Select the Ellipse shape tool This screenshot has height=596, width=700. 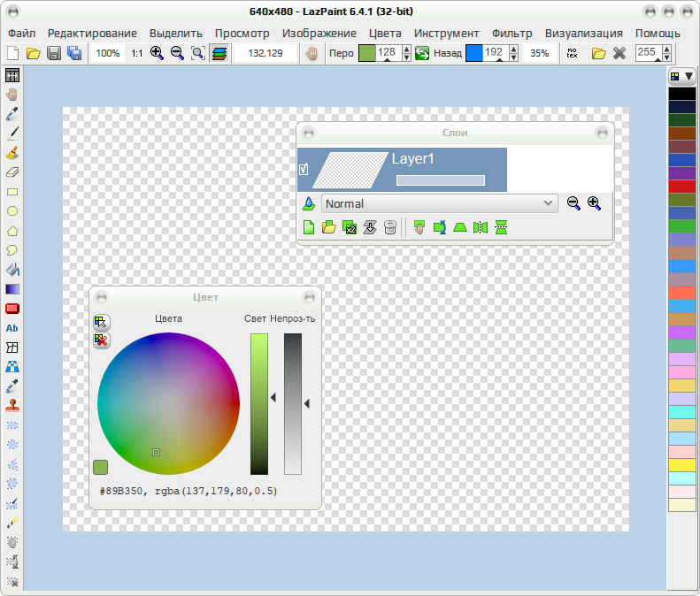tap(12, 211)
